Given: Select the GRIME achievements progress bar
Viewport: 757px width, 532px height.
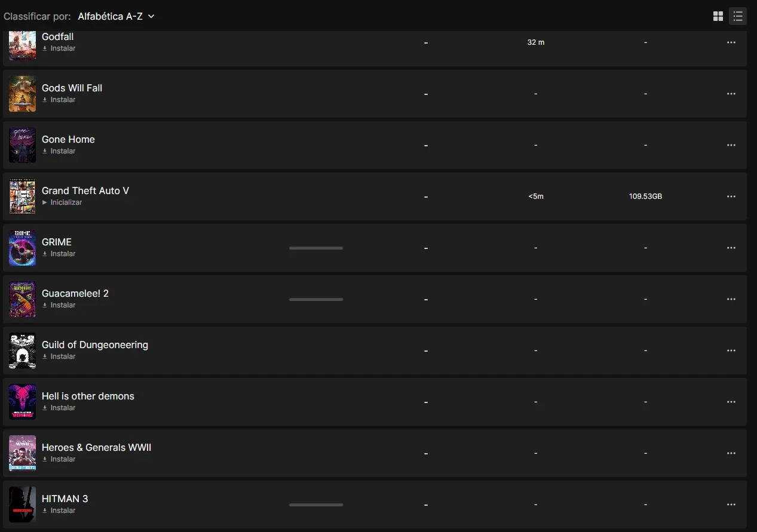Looking at the screenshot, I should (316, 248).
